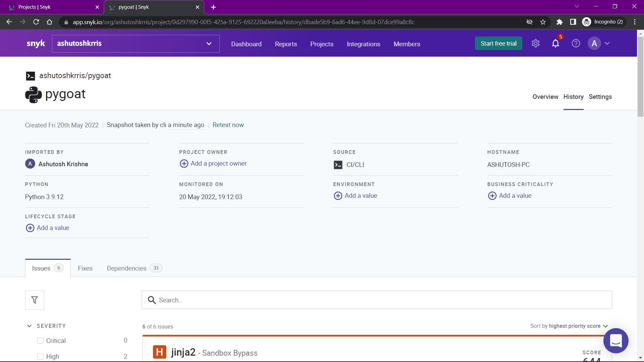Open the Projects nav item

[x=322, y=44]
